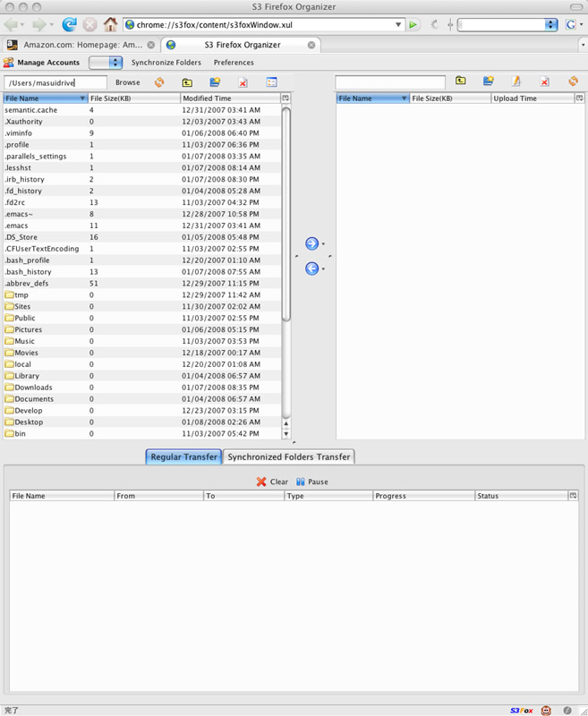The width and height of the screenshot is (588, 716).
Task: Pause the transfers
Action: tap(312, 482)
